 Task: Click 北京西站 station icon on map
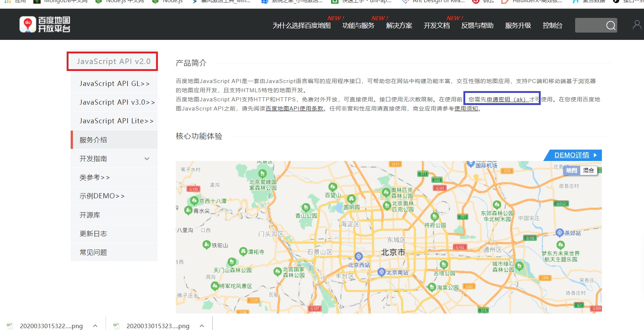(359, 256)
